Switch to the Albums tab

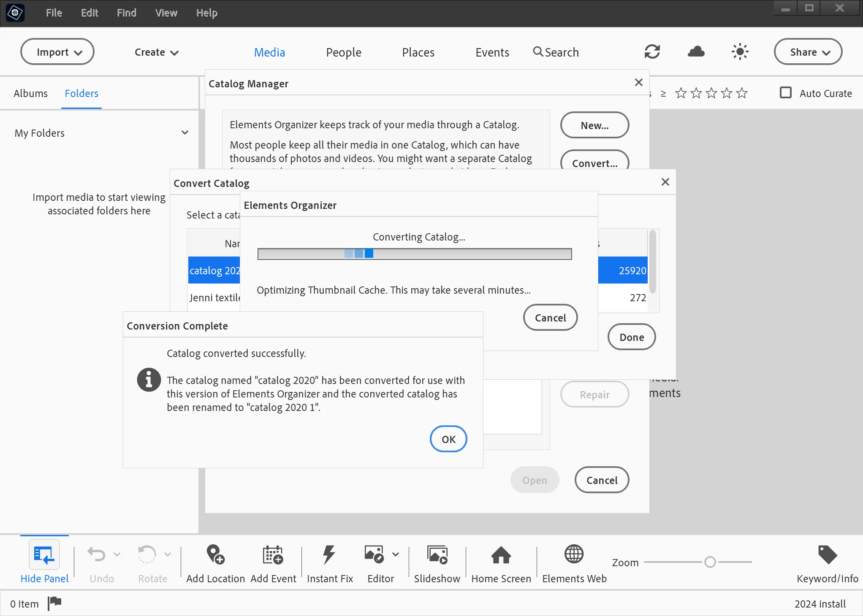click(30, 93)
